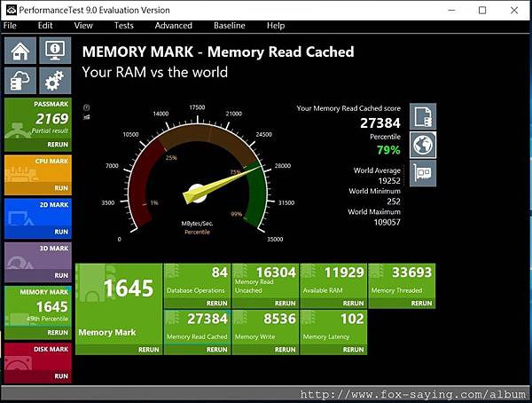Click the save results document icon
The width and height of the screenshot is (532, 403).
coord(423,116)
